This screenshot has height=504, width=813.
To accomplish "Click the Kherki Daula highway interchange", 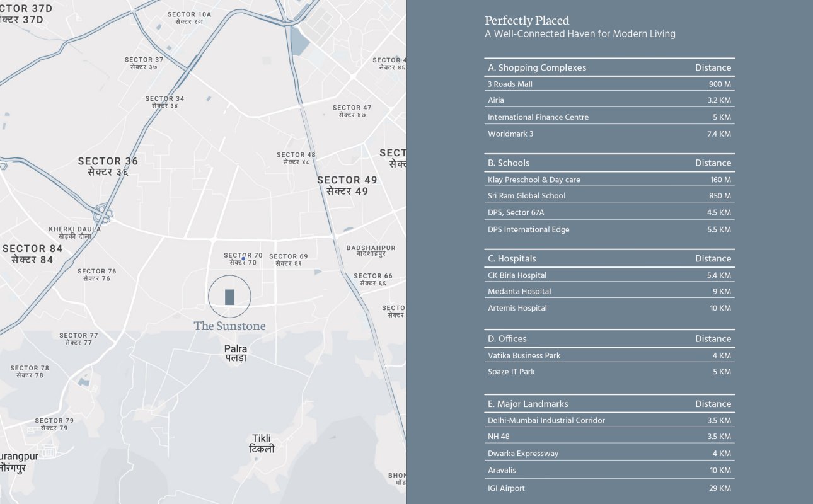I will pos(103,214).
